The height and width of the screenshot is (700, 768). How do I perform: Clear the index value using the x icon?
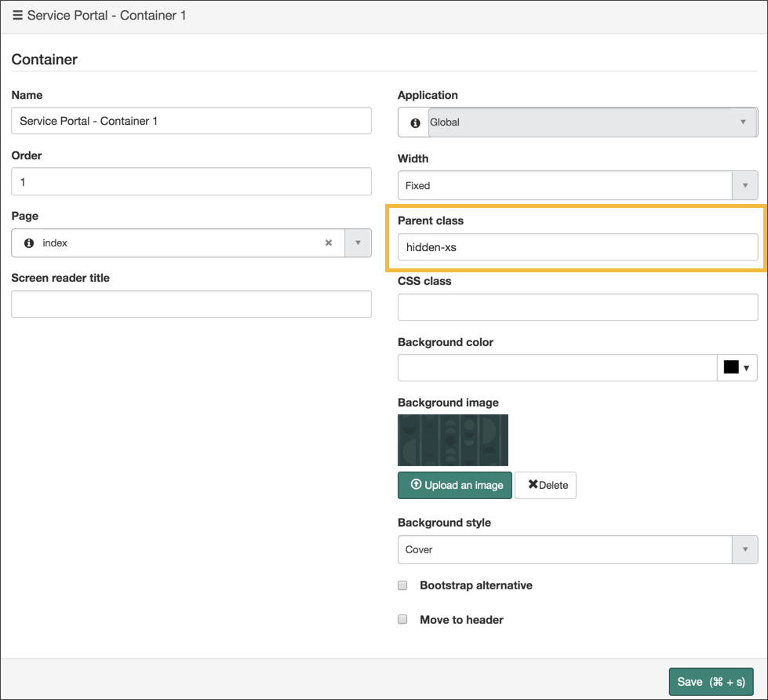(328, 242)
